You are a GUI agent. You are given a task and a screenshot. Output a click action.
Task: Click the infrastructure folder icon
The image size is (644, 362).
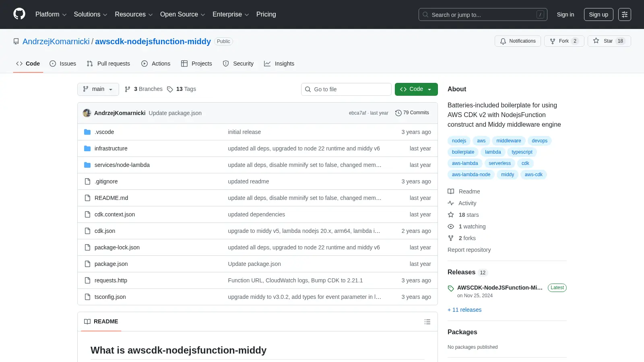87,148
